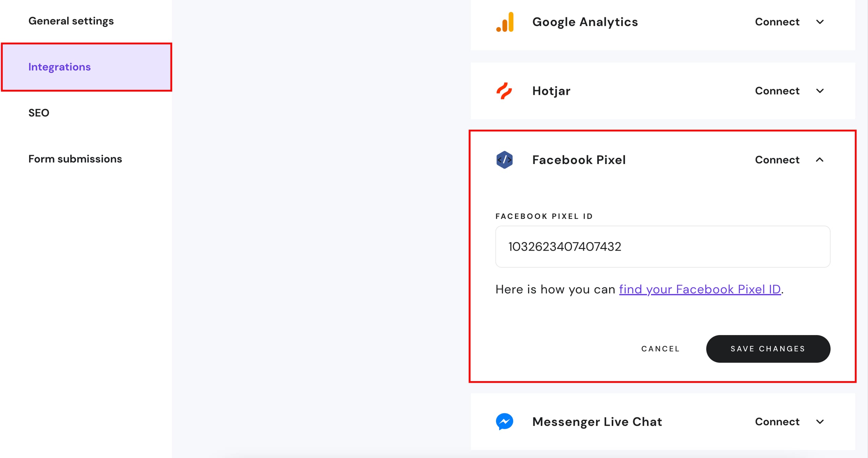Connect Google Analytics

tap(777, 22)
